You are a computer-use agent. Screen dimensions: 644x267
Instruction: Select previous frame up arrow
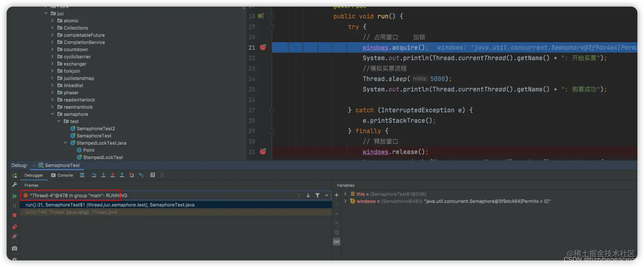click(x=299, y=195)
